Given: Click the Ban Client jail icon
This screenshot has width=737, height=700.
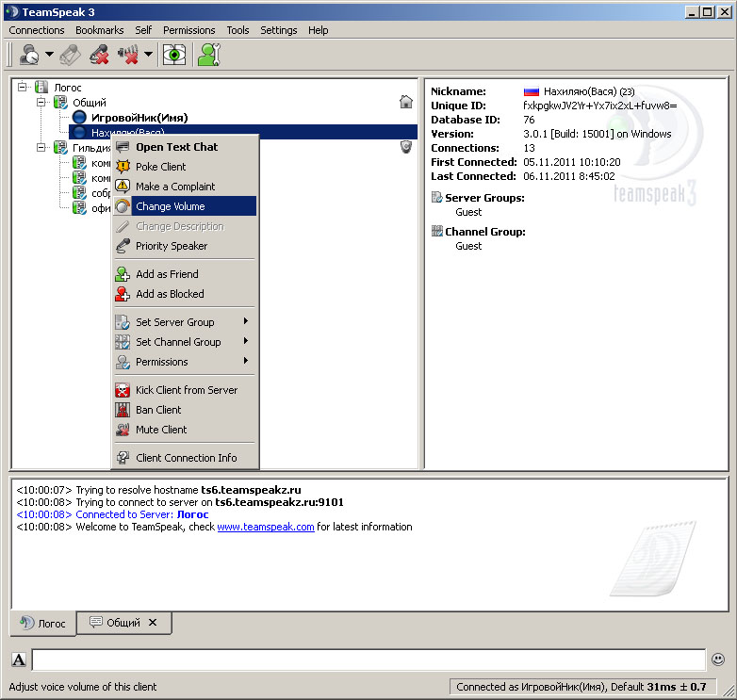Looking at the screenshot, I should point(123,410).
